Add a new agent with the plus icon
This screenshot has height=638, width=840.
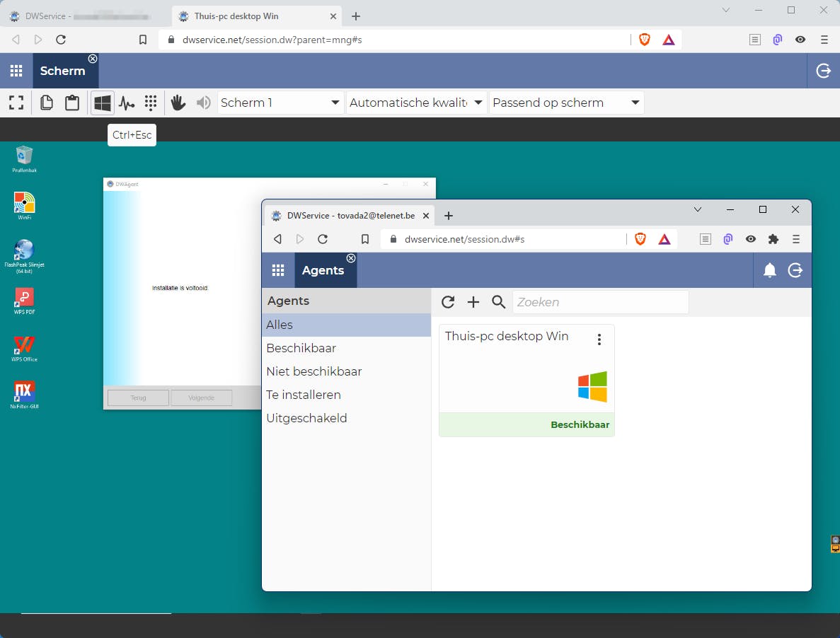473,303
